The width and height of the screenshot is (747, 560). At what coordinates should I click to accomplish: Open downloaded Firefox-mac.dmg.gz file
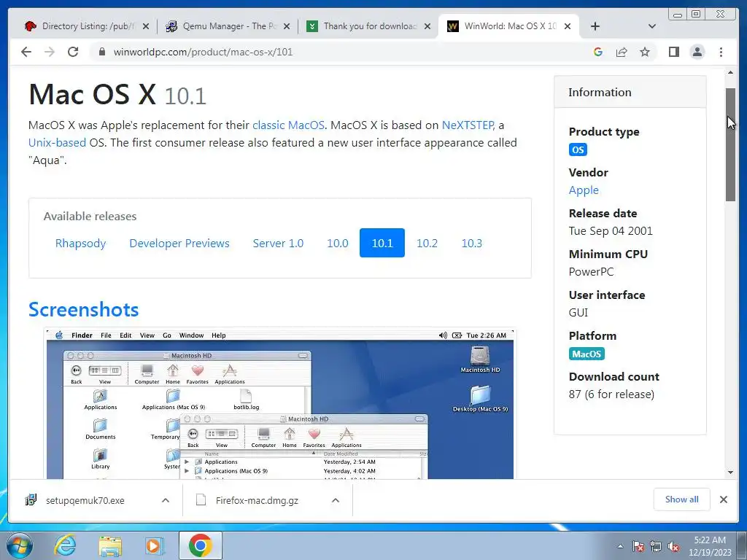point(256,500)
